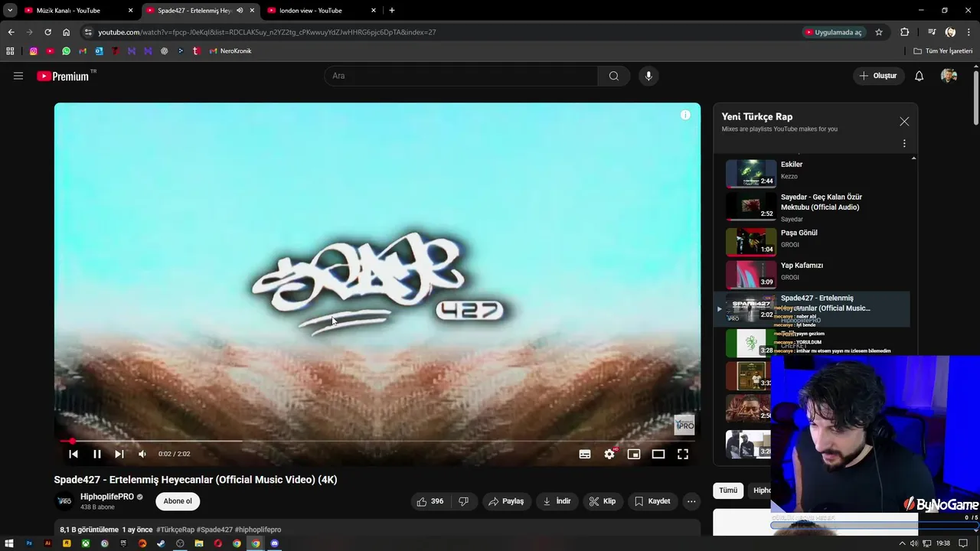The width and height of the screenshot is (980, 551).
Task: Go back in browser history
Action: click(11, 32)
